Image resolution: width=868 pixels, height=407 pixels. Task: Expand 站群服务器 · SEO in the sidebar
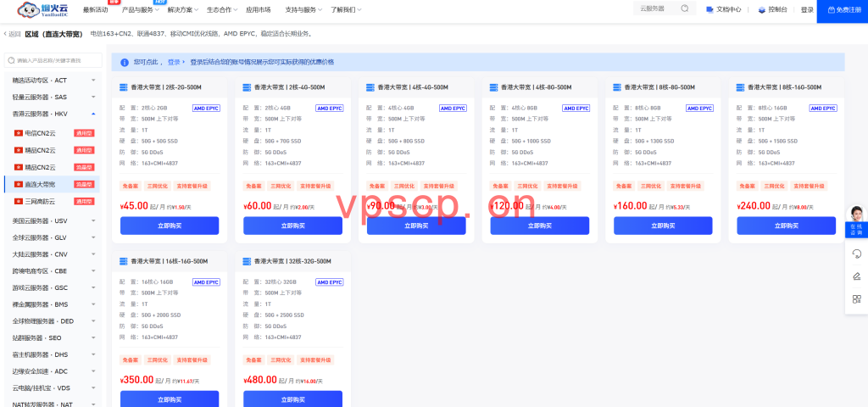pyautogui.click(x=53, y=337)
